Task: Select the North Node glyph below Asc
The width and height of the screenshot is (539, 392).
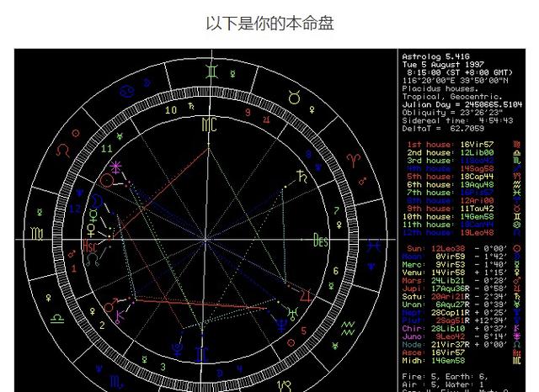Action: pos(92,260)
